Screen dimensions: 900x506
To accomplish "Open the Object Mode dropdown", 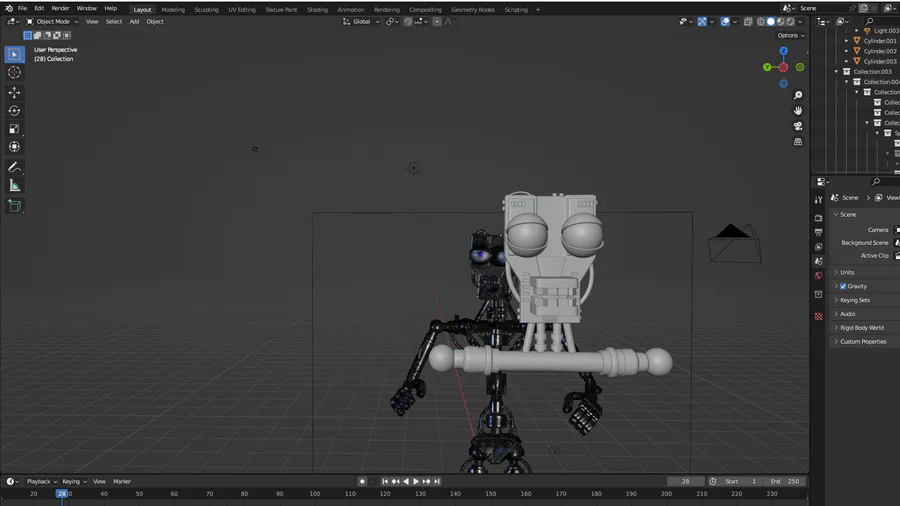I will point(52,22).
